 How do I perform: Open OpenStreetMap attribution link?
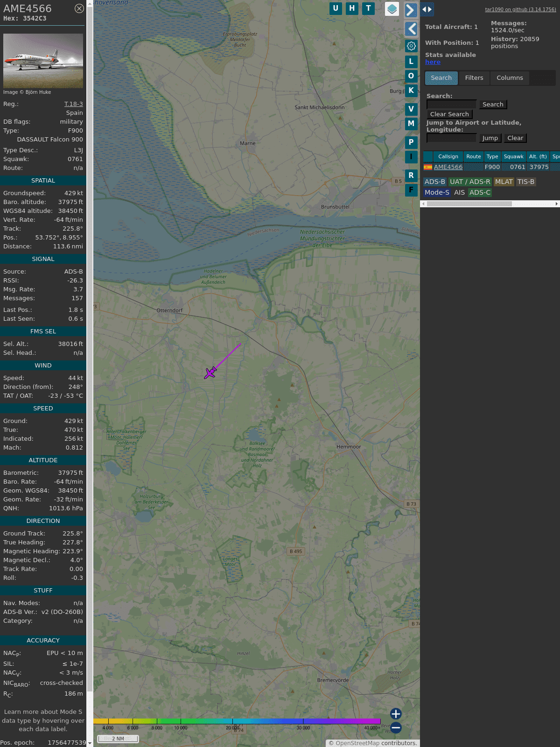tap(357, 743)
